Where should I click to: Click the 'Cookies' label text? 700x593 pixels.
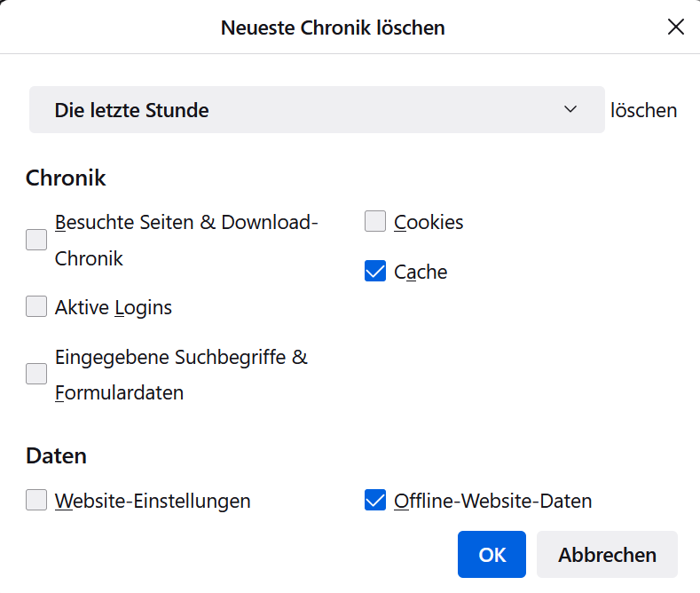coord(429,222)
